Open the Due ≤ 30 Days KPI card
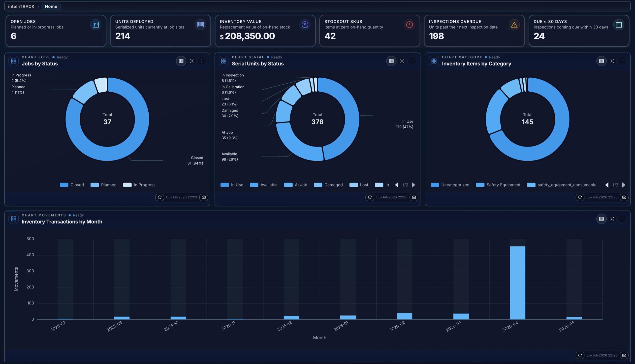635x364 pixels. pyautogui.click(x=579, y=31)
